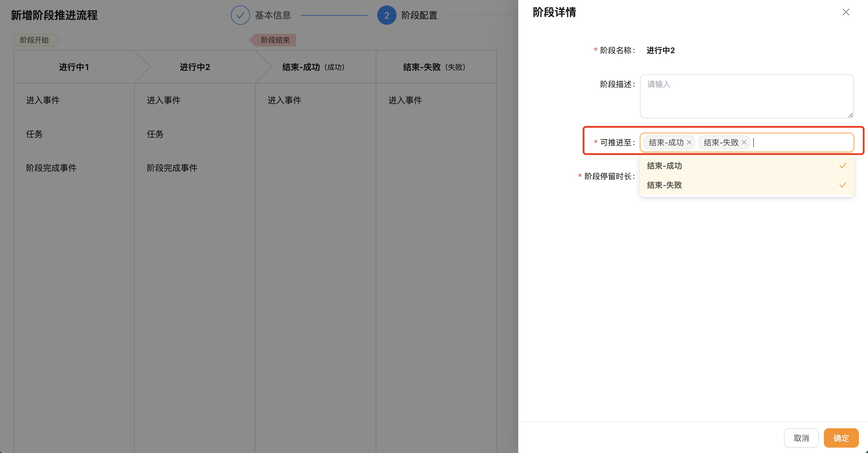The height and width of the screenshot is (453, 868).
Task: Click the step 2 阶段配置 circle
Action: coord(387,15)
